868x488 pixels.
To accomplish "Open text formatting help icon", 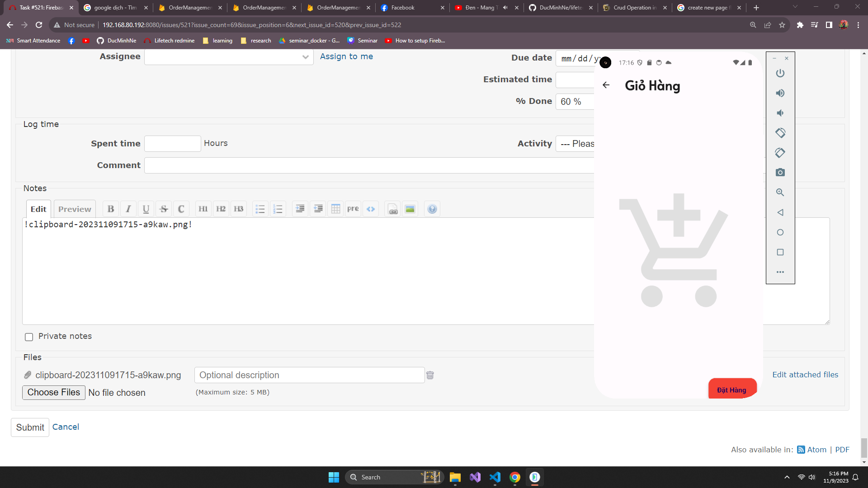I will click(432, 209).
